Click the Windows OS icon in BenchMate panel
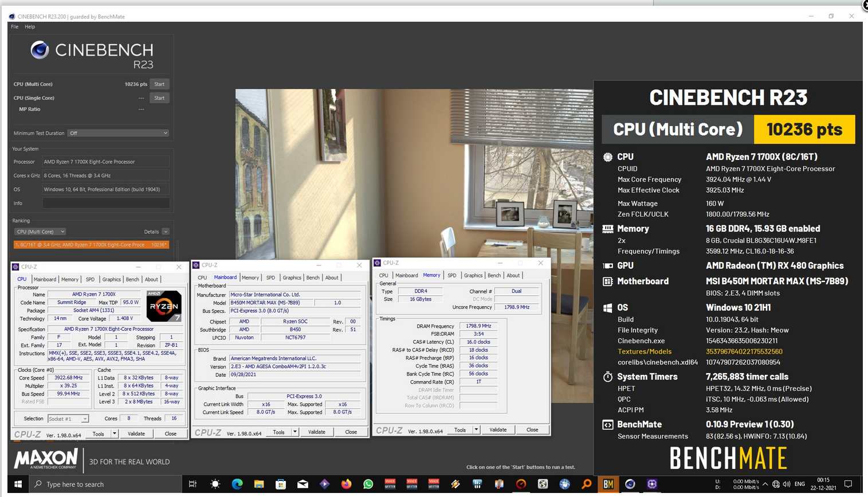Screen dimensions: 868x497 608,308
